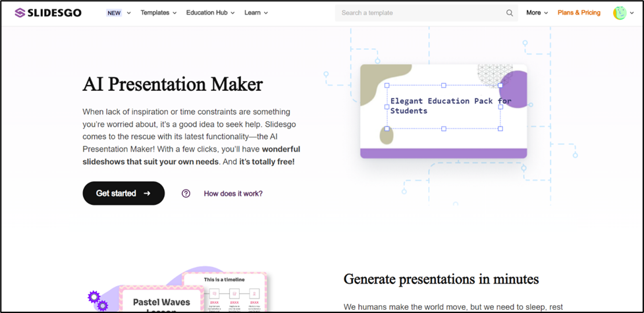This screenshot has height=313, width=644.
Task: Expand the chevron beside the avatar
Action: tap(631, 13)
